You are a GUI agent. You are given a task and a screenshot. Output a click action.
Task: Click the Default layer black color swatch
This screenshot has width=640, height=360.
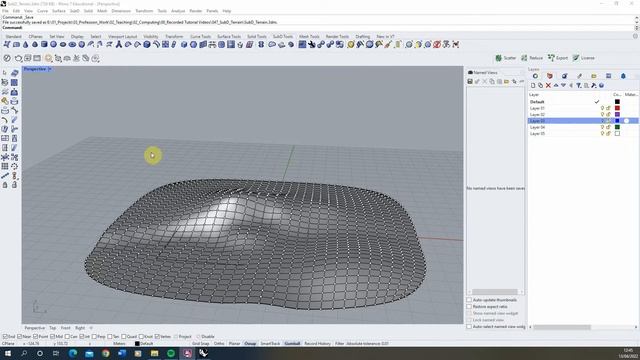[617, 102]
